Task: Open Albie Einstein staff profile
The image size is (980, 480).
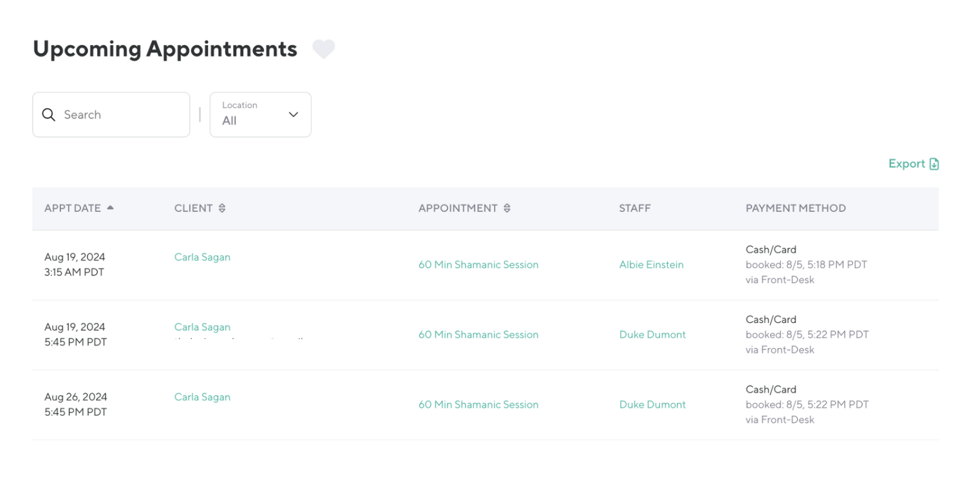Action: (651, 264)
